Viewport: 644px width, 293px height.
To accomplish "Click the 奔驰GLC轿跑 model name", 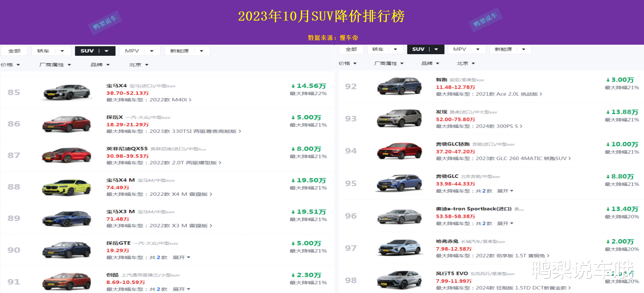I will (453, 144).
